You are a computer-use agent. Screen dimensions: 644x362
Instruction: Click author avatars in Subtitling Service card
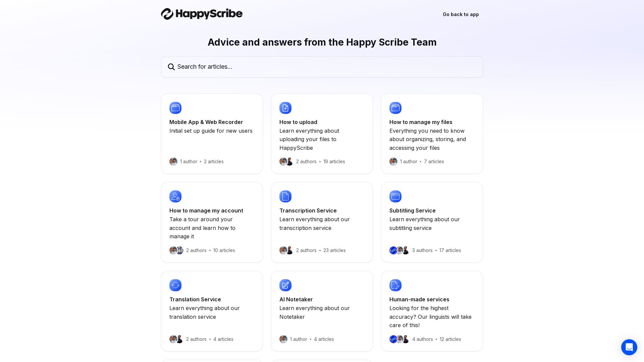399,250
